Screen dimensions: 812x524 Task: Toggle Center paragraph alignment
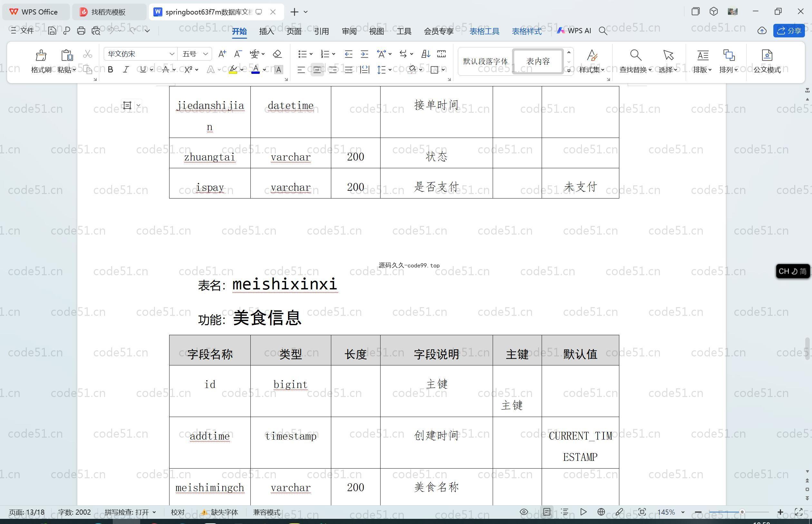(317, 70)
